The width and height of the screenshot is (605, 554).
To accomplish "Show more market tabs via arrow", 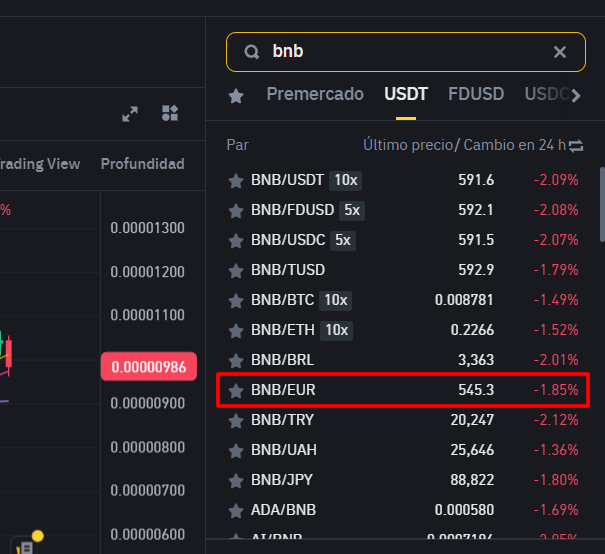I will click(x=576, y=96).
